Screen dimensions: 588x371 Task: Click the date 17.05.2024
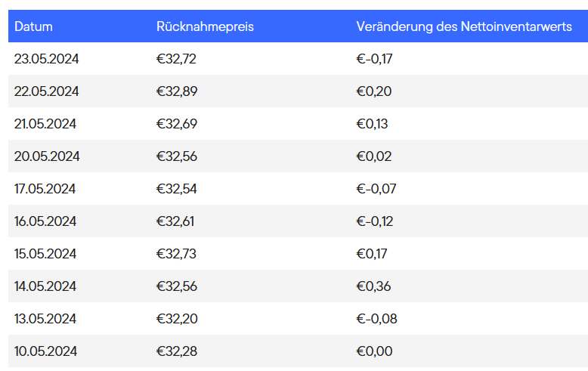(x=45, y=189)
